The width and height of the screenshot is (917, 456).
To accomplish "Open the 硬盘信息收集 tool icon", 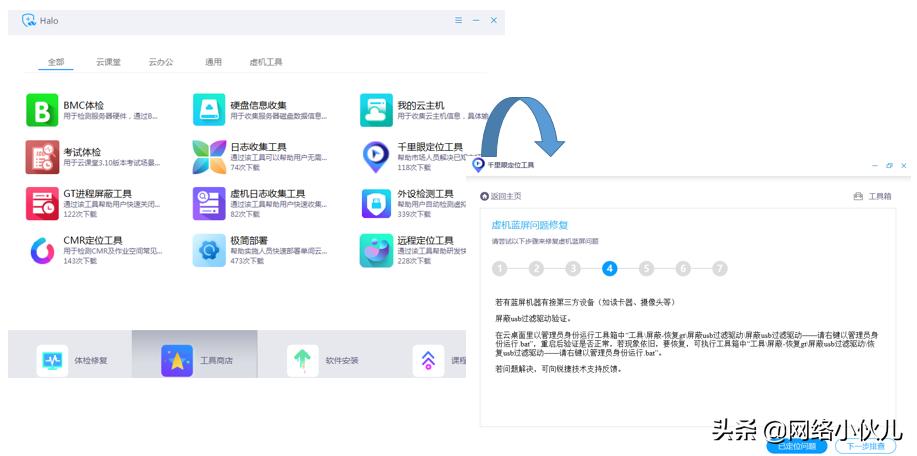I will [209, 109].
